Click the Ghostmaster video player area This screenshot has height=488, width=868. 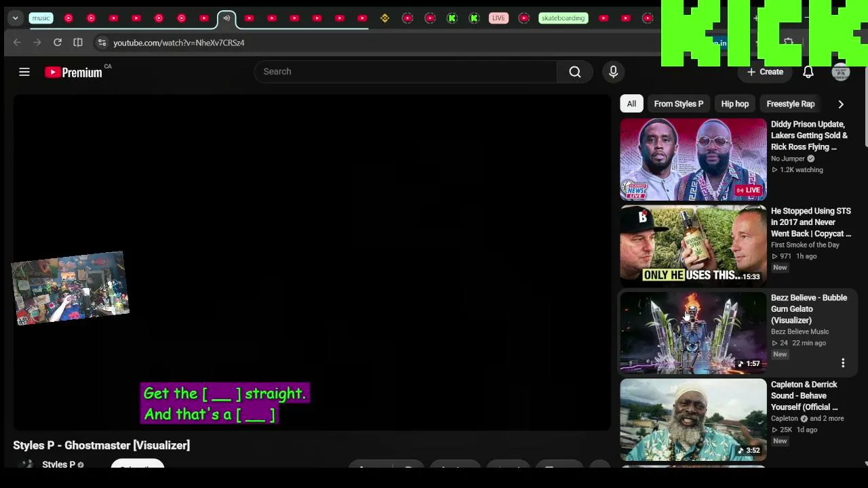point(312,262)
